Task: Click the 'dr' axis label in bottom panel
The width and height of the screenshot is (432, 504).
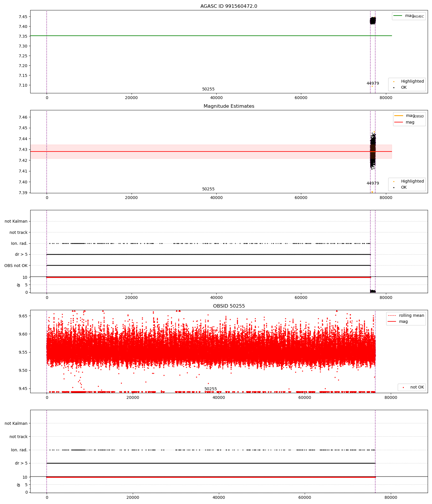Action: coord(19,485)
